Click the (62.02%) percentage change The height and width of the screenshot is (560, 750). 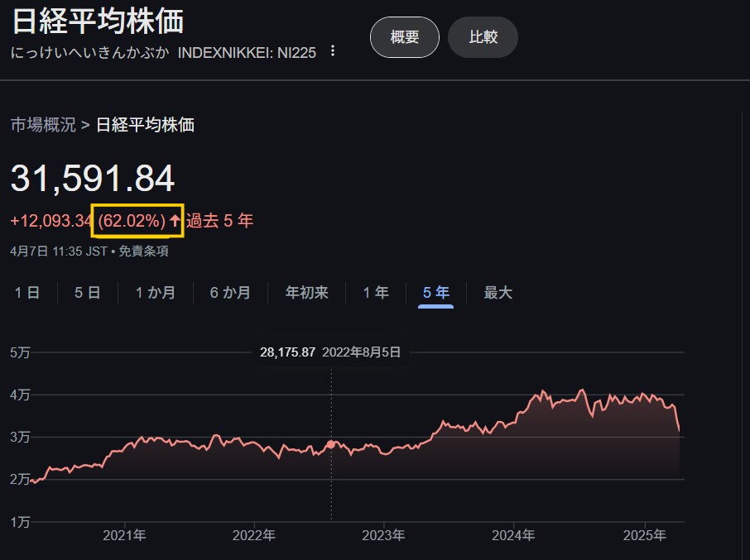tap(131, 221)
